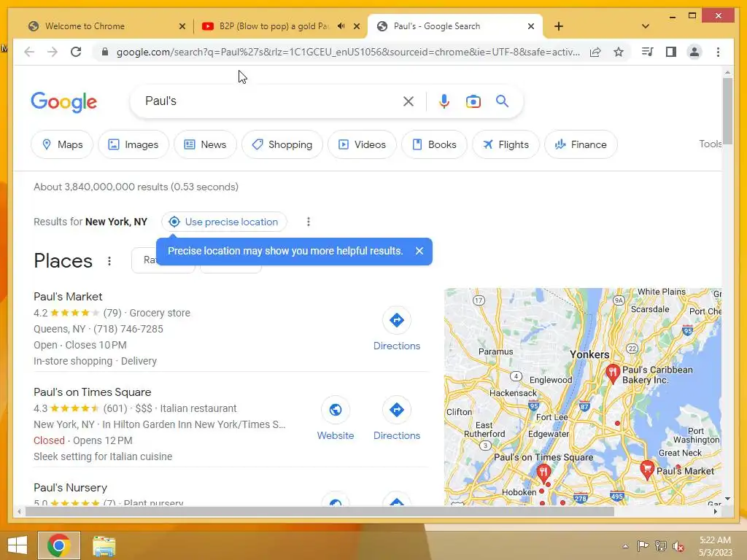Click the Paul's search input field
747x560 pixels.
[271, 101]
